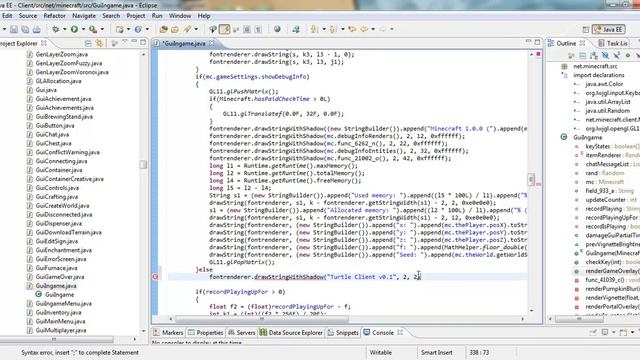Viewport: 640px width, 360px height.
Task: Toggle the Show Whitespace toolbar button
Action: pos(258,29)
